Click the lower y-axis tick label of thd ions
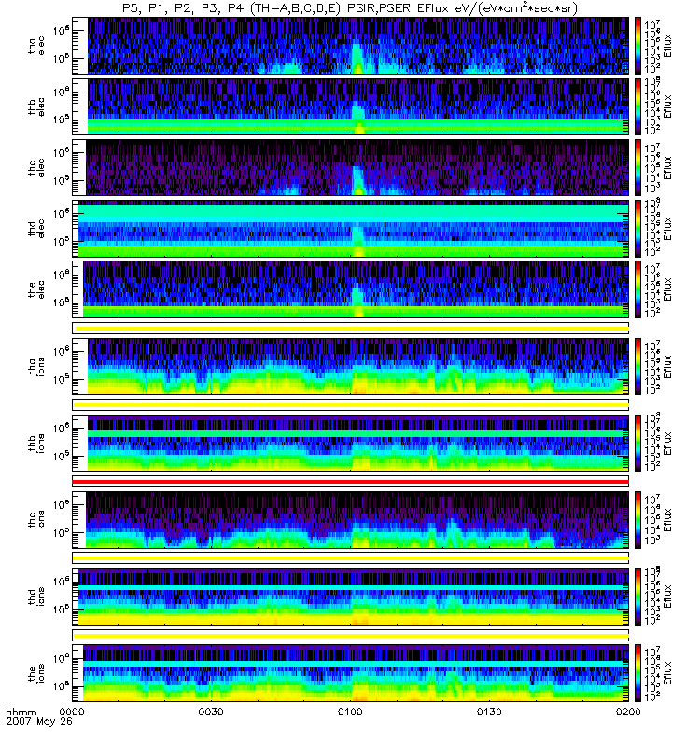 point(62,610)
